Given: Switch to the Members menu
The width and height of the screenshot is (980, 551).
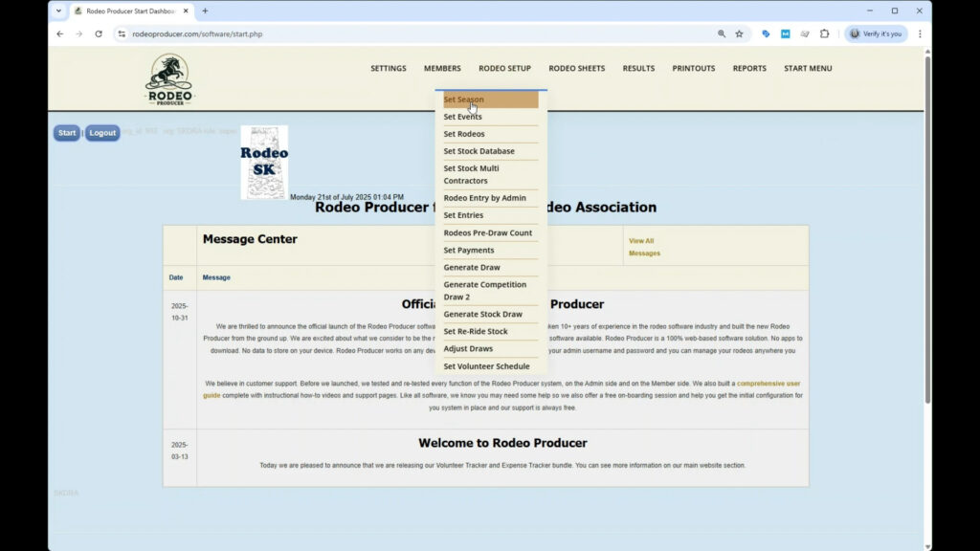Looking at the screenshot, I should [442, 68].
